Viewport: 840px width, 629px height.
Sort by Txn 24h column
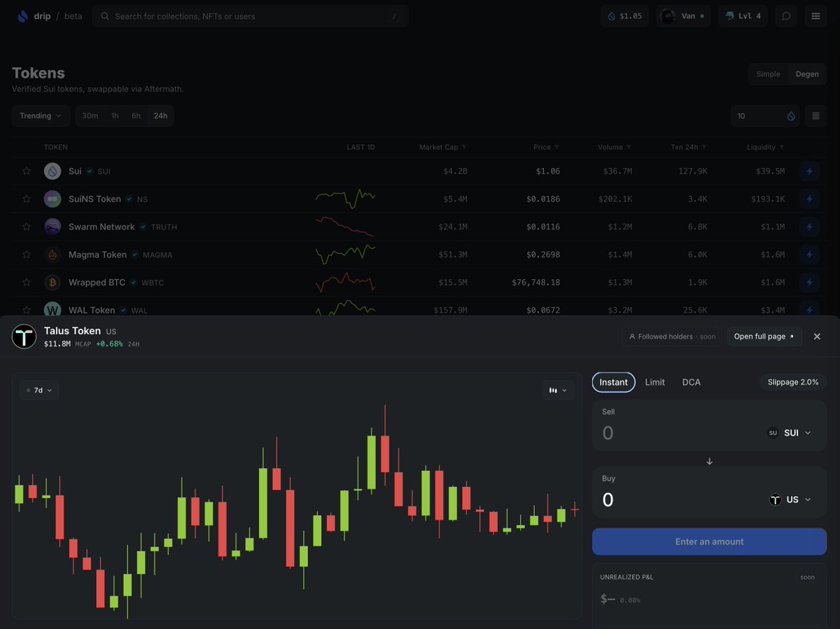pyautogui.click(x=689, y=147)
